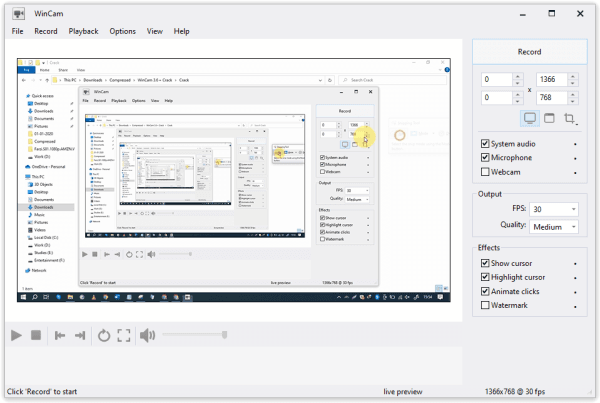The width and height of the screenshot is (600, 403).
Task: Click the upper X offset field showing 0
Action: tap(497, 80)
